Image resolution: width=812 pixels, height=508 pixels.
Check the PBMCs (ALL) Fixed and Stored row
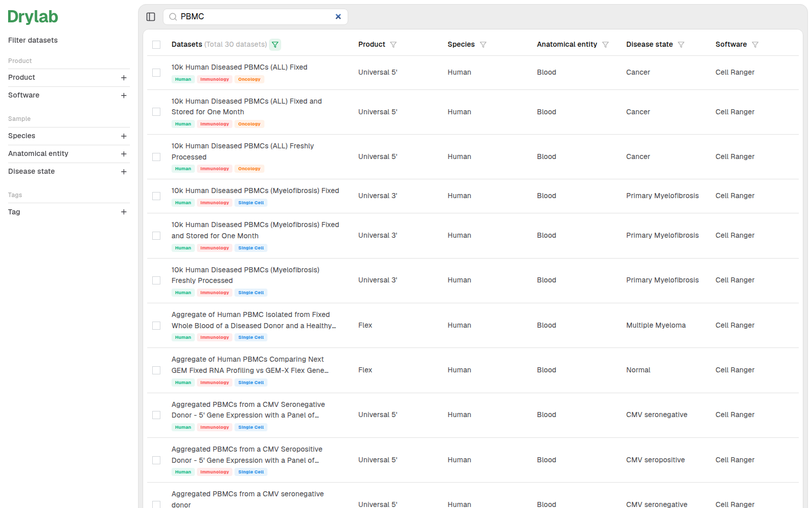156,112
